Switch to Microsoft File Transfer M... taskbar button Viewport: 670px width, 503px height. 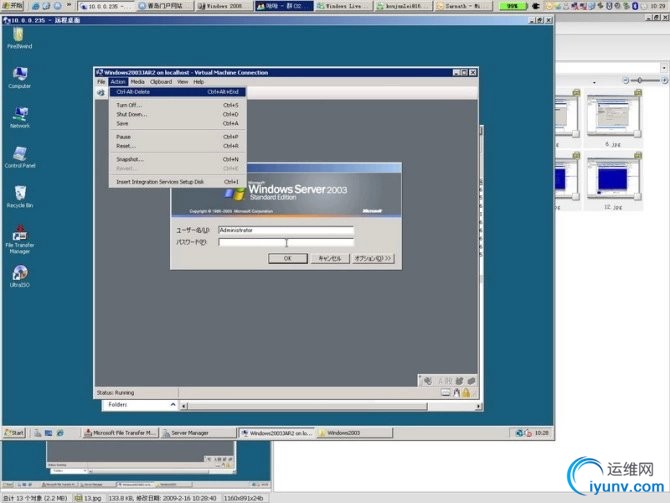(120, 433)
